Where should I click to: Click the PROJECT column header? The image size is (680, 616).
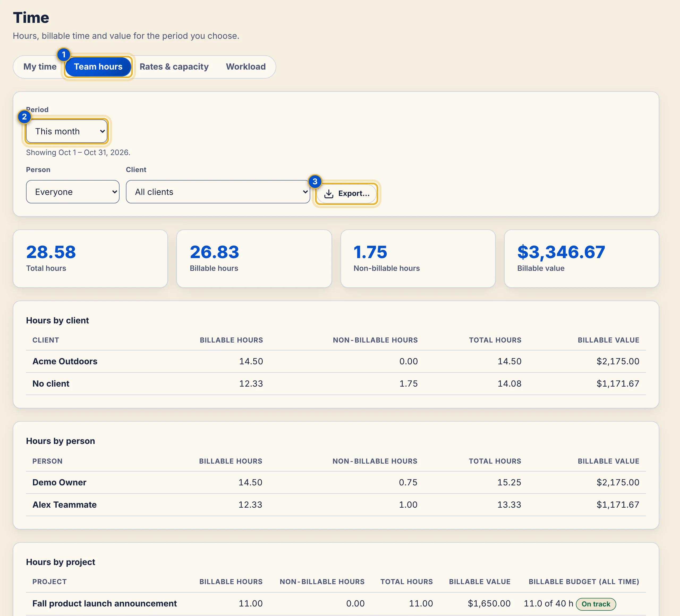tap(49, 581)
